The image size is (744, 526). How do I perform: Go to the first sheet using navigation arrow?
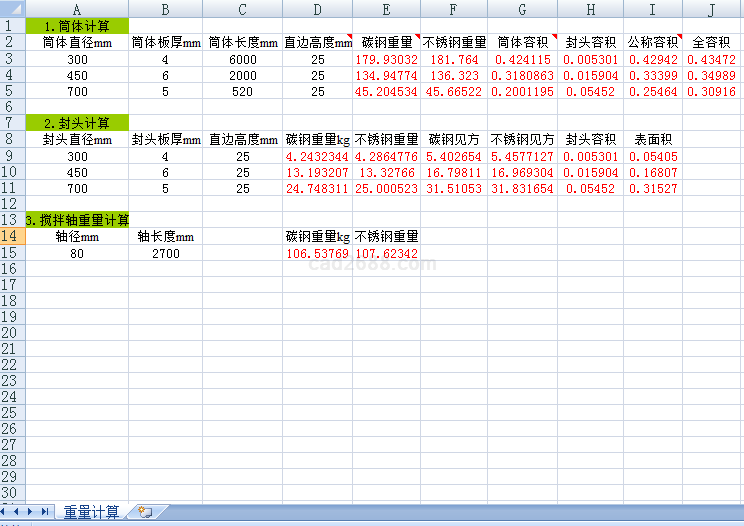pos(7,512)
